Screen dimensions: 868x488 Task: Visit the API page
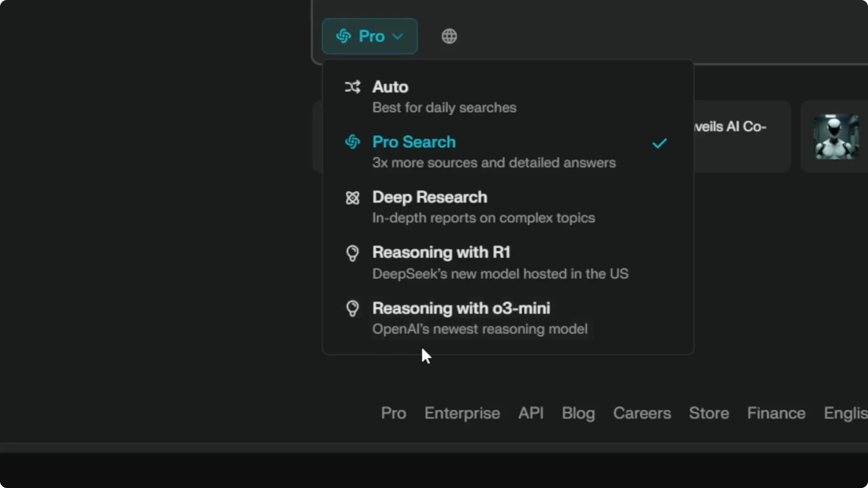tap(531, 413)
